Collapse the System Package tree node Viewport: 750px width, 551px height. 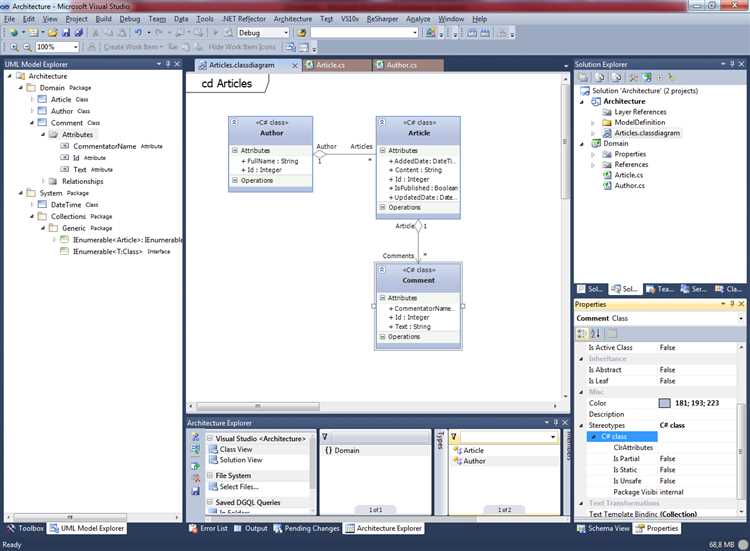21,193
